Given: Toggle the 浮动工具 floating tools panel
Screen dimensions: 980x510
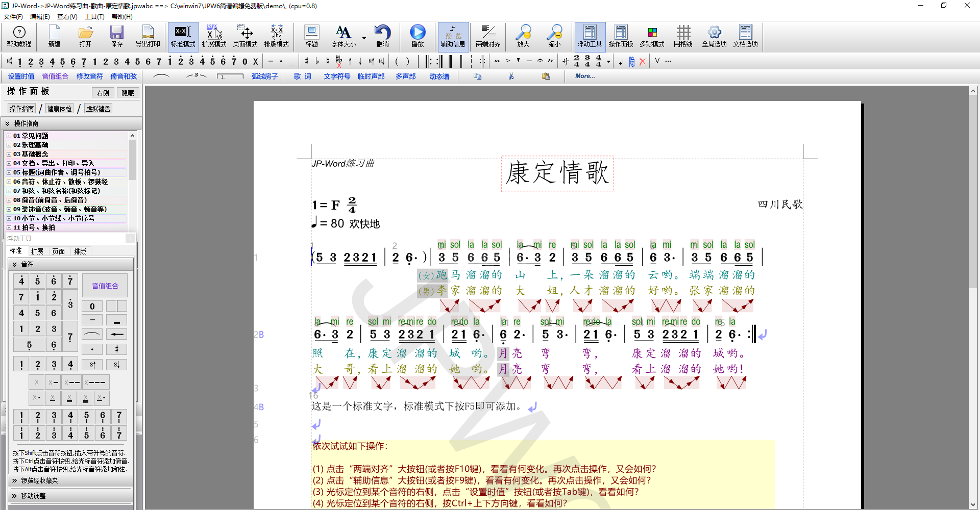Looking at the screenshot, I should [590, 37].
